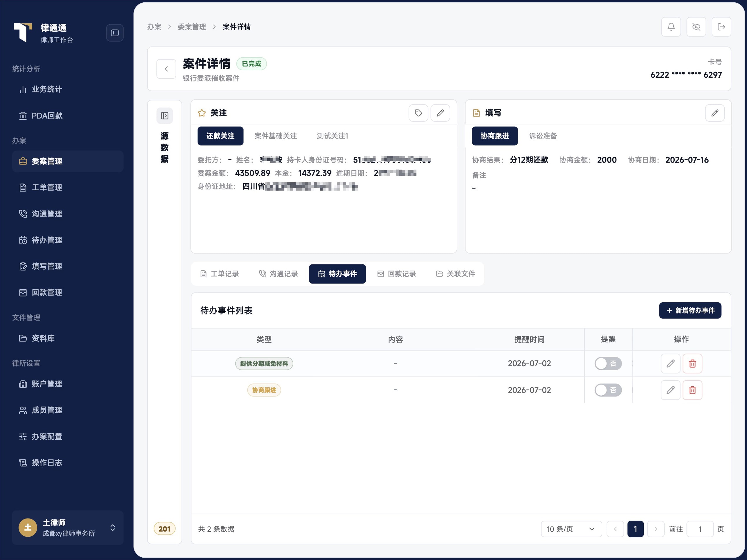The image size is (747, 560).
Task: Open the 10 条/页 page size dropdown
Action: click(571, 529)
